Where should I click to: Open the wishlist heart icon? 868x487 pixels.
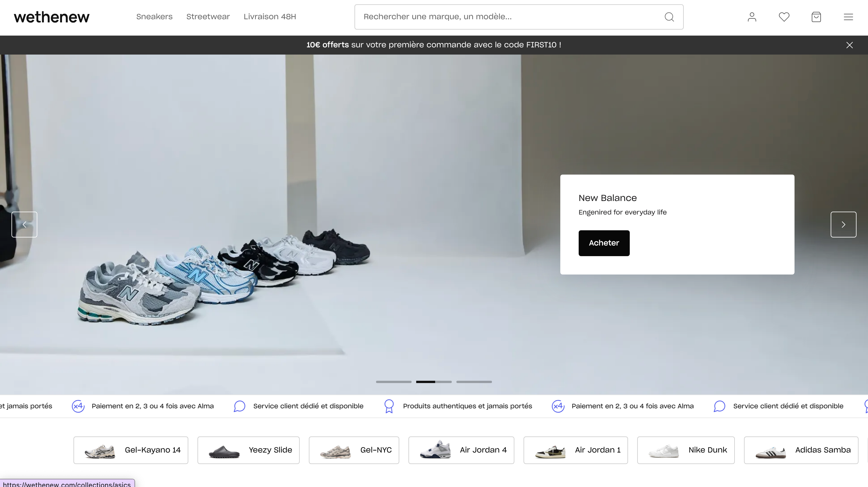[x=784, y=17]
